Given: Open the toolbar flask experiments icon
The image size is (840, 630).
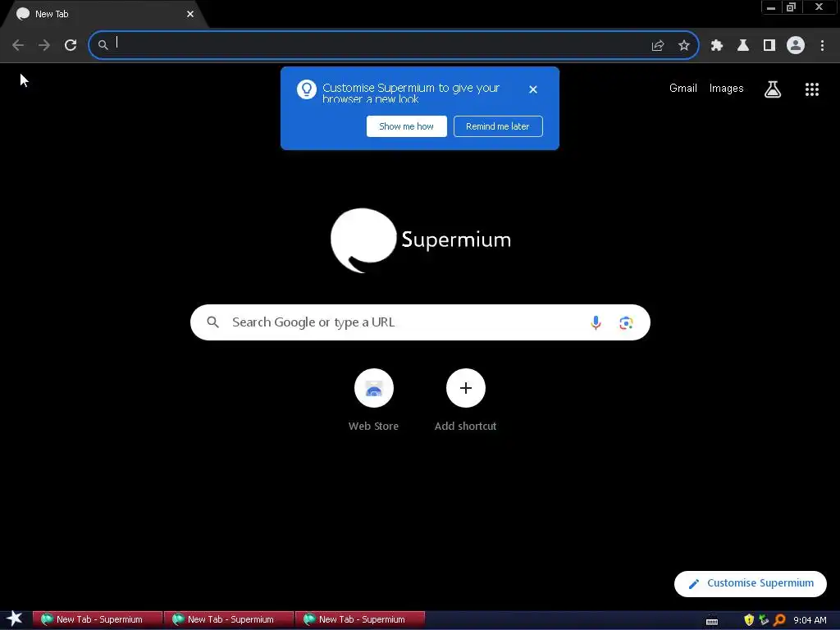Looking at the screenshot, I should 743,46.
